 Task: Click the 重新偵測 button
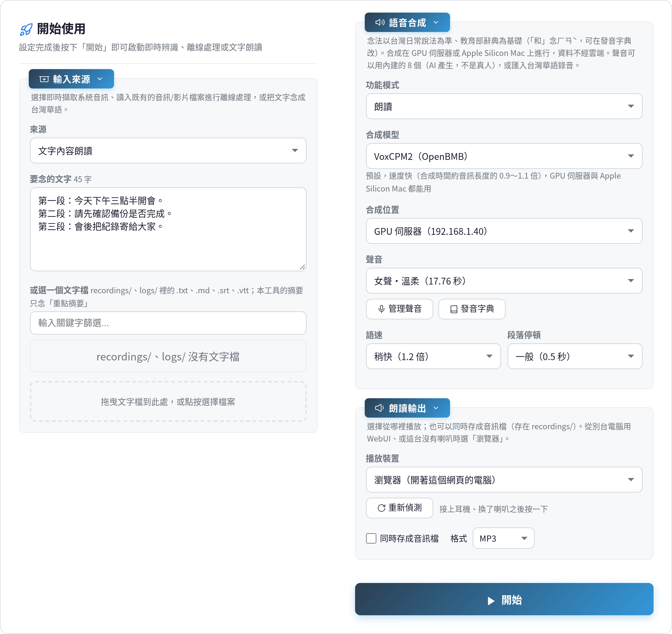(399, 508)
